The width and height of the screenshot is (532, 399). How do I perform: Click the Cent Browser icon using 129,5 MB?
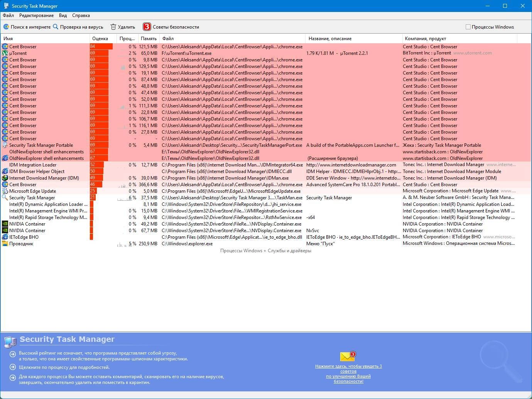click(x=5, y=66)
